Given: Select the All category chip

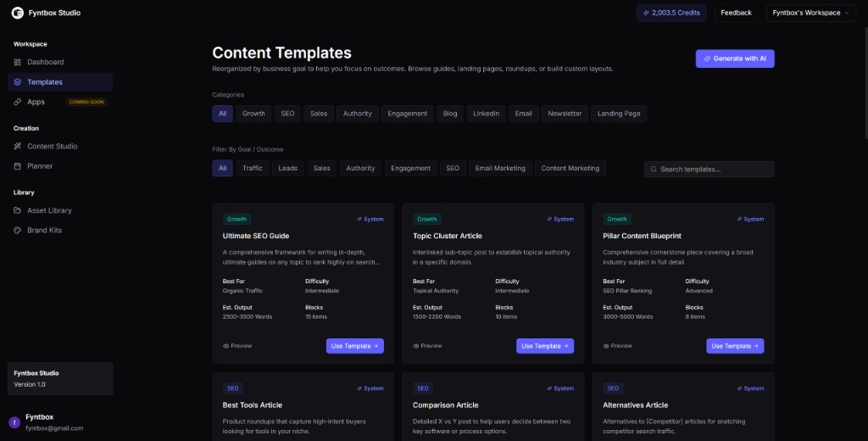Looking at the screenshot, I should pyautogui.click(x=223, y=114).
